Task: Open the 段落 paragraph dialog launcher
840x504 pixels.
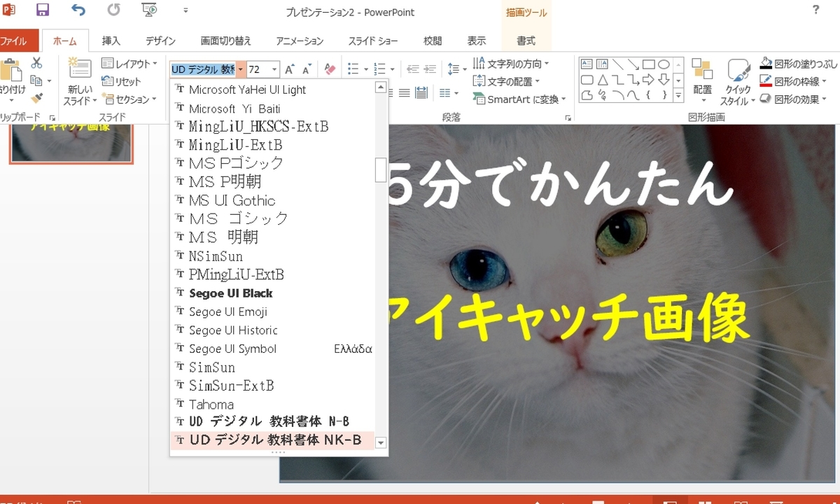Action: (x=568, y=118)
